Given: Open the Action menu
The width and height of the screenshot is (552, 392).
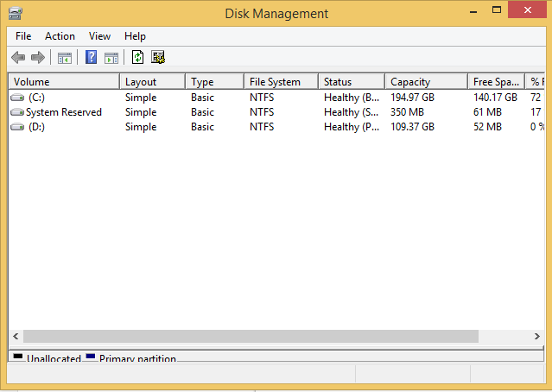Looking at the screenshot, I should 60,36.
